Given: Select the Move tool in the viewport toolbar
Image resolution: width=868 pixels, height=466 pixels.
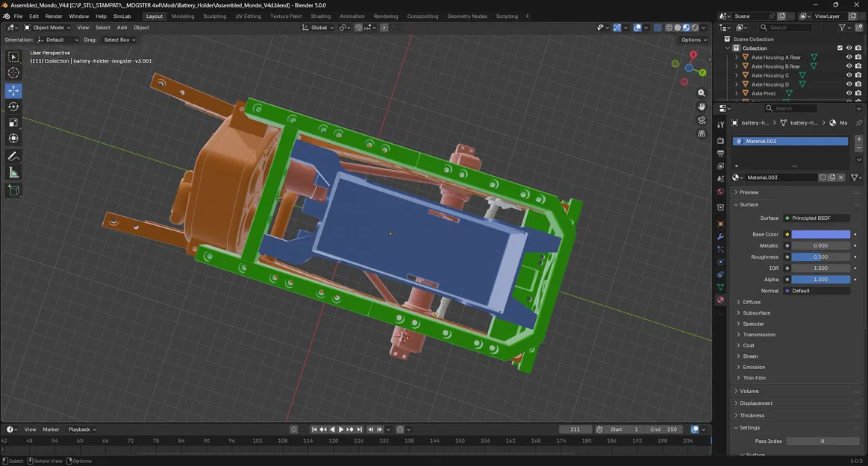Looking at the screenshot, I should point(13,90).
